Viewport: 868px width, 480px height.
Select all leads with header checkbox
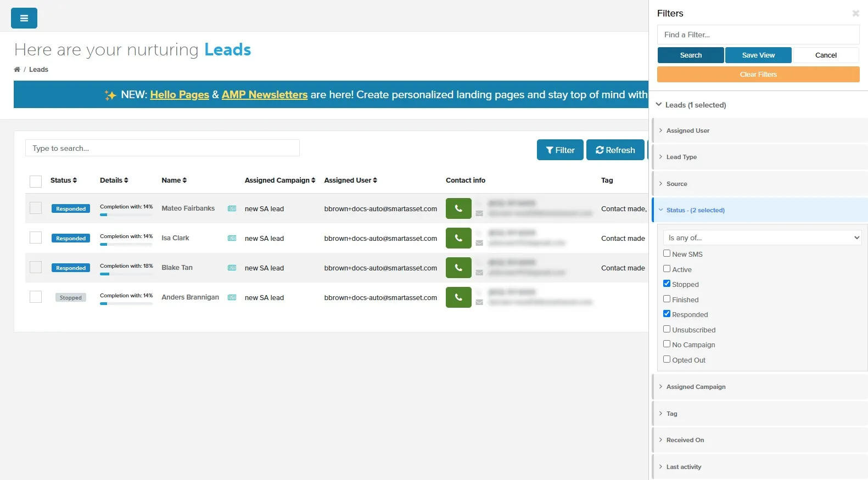[36, 182]
